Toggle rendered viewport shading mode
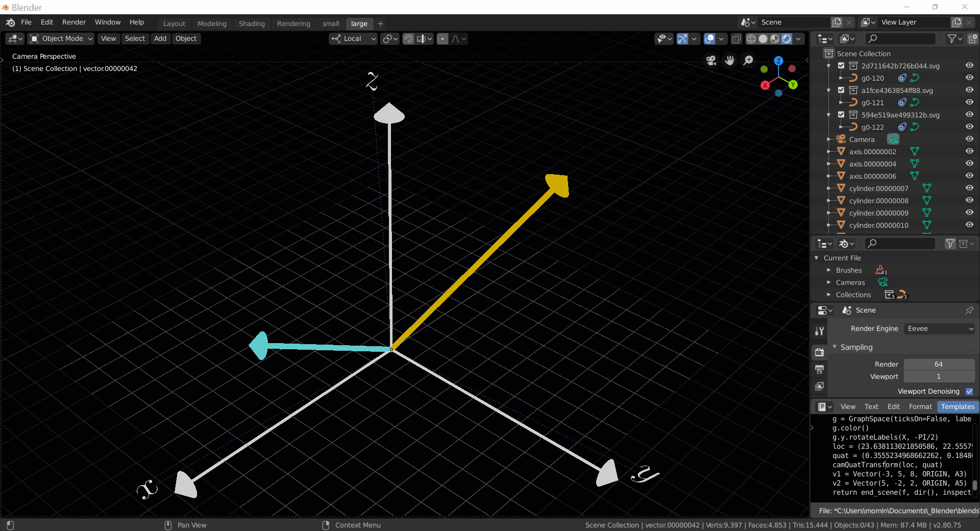Screen dimensions: 980x531 (x=786, y=39)
